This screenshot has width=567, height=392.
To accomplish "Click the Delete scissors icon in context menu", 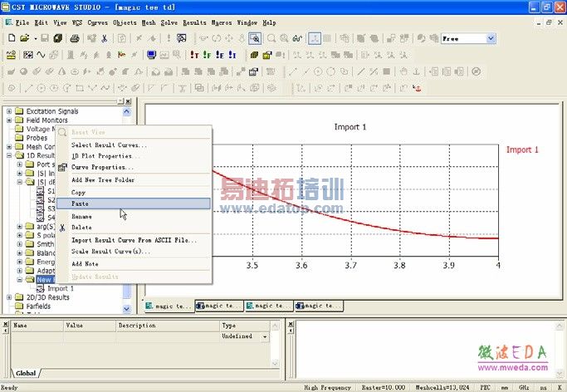I will (x=62, y=228).
